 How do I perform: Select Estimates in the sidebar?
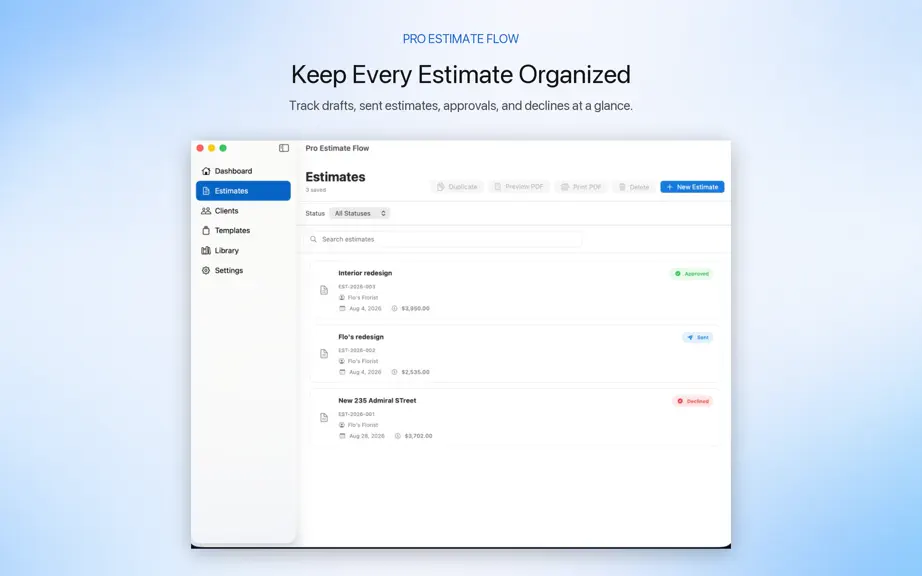pyautogui.click(x=243, y=191)
